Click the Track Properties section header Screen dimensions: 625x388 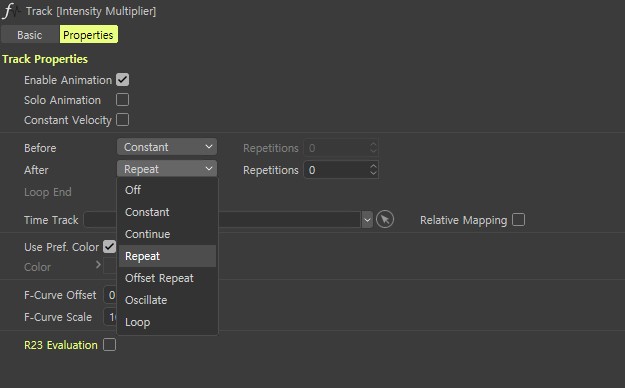coord(45,59)
